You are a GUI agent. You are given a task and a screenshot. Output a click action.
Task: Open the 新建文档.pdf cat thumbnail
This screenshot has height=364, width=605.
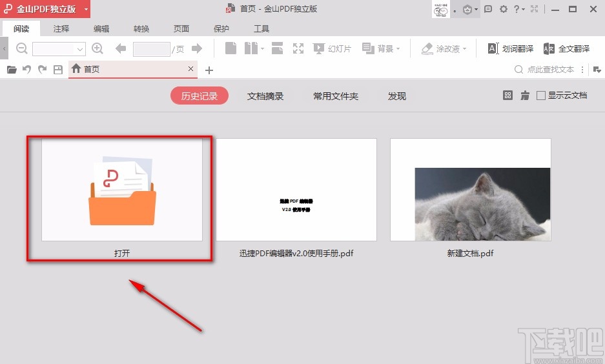(x=471, y=190)
